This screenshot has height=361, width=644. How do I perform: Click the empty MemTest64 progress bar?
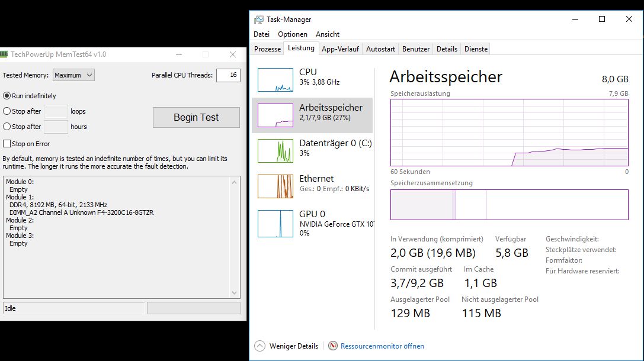coord(194,308)
